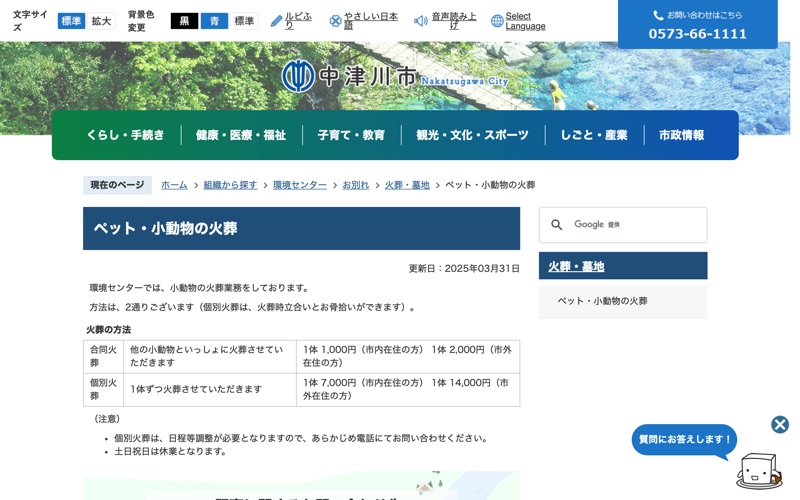Open the 子育て・教育 menu

[x=351, y=135]
